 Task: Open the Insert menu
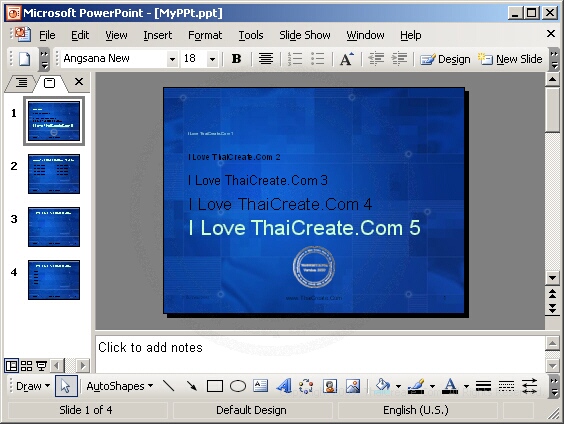pyautogui.click(x=158, y=35)
